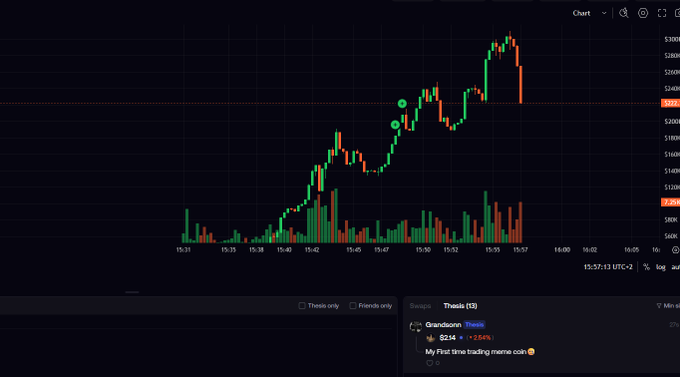Switch to the Swaps tab
Screen dimensions: 680x377
click(420, 306)
